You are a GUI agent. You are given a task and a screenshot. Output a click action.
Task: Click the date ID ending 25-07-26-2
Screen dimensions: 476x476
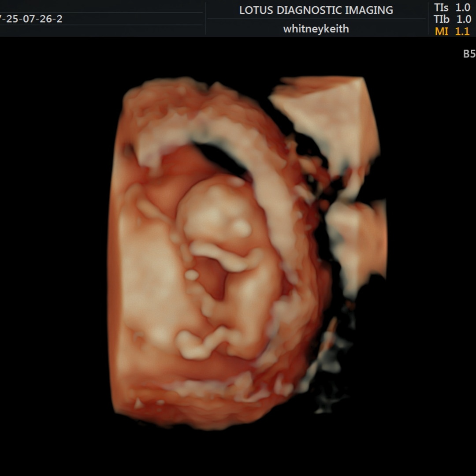(31, 19)
